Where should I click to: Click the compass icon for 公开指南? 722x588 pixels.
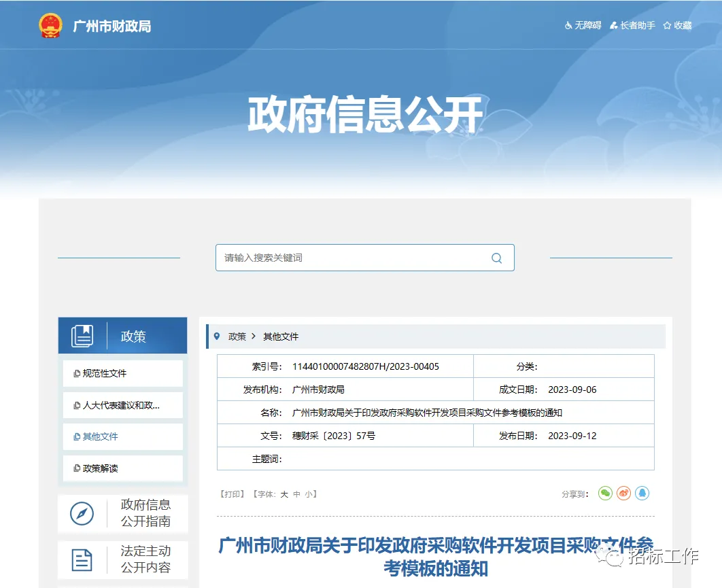(82, 513)
